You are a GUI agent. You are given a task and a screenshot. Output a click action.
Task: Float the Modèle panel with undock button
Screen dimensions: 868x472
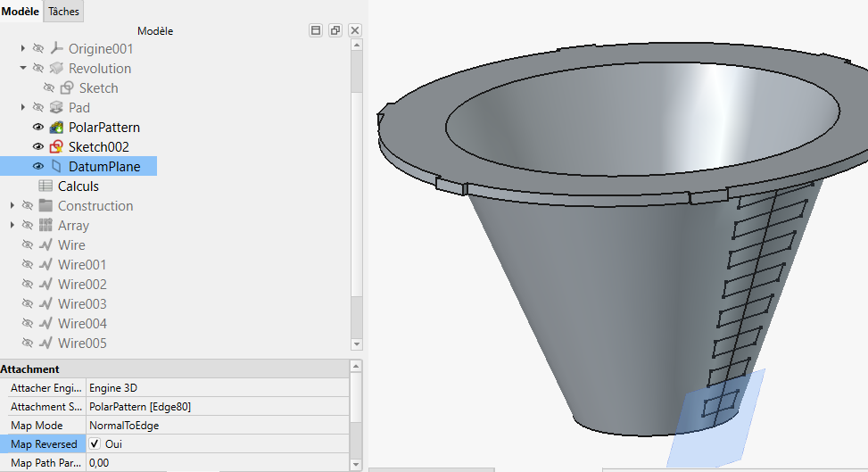point(335,30)
